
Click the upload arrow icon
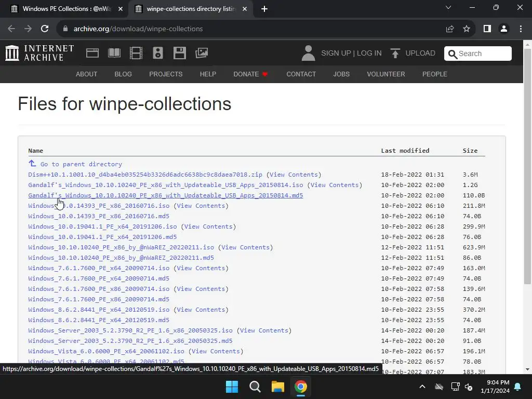395,54
